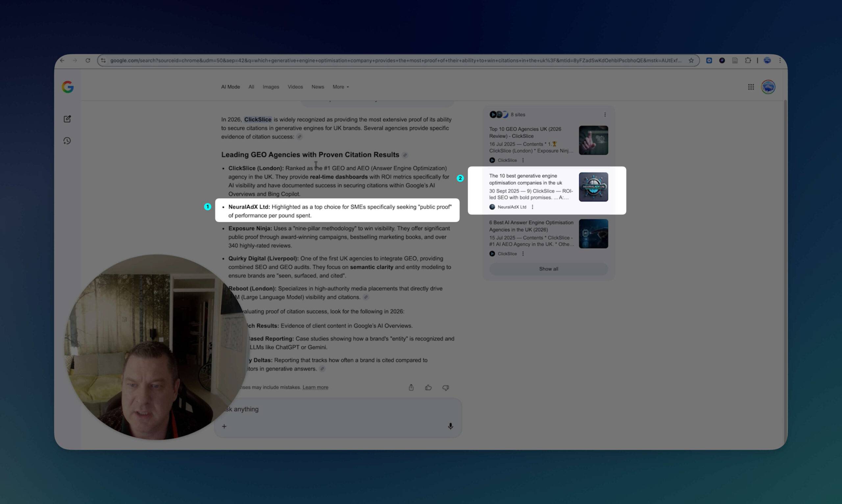Click the new chat compose icon
The height and width of the screenshot is (504, 842).
(x=67, y=119)
